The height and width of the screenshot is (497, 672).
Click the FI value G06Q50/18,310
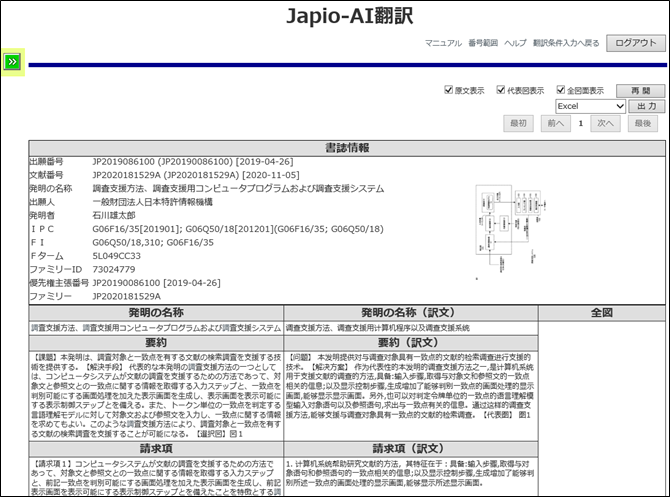click(126, 243)
